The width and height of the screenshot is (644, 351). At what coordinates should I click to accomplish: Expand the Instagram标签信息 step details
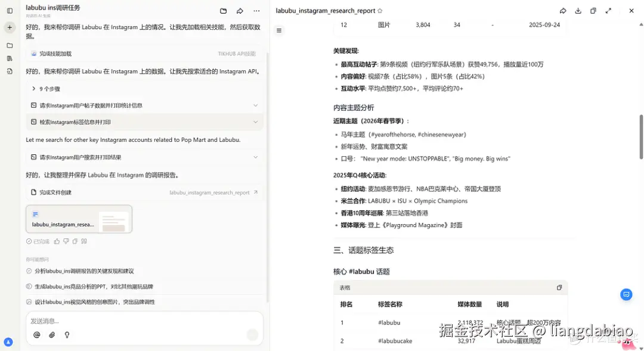(x=255, y=122)
